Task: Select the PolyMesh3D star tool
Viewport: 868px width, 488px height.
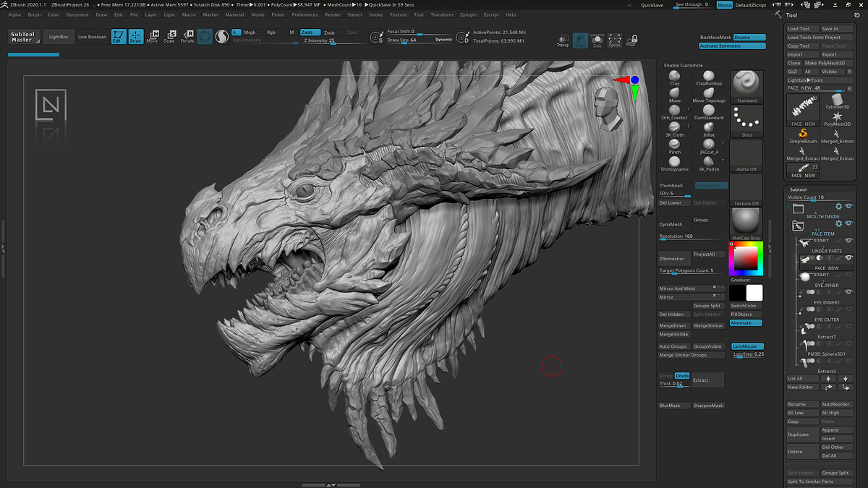Action: pos(838,119)
